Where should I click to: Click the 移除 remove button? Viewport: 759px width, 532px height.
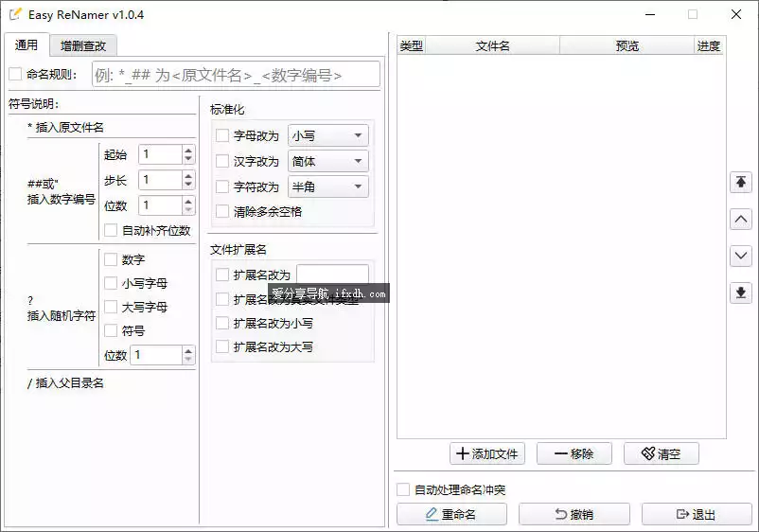click(574, 453)
